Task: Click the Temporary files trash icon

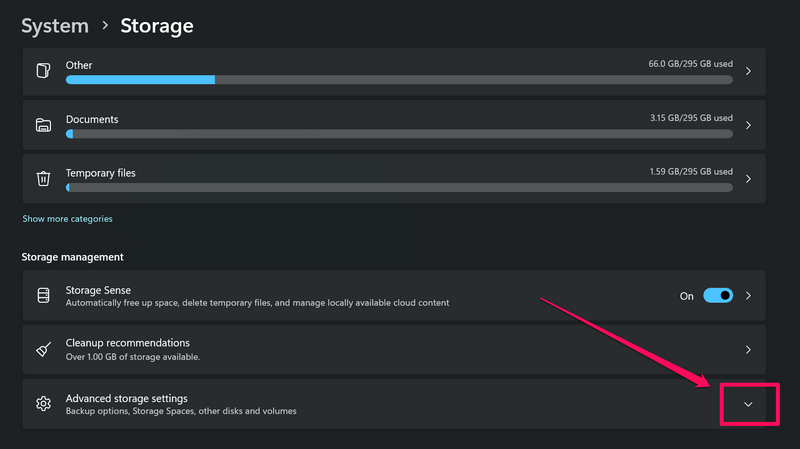Action: coord(43,179)
